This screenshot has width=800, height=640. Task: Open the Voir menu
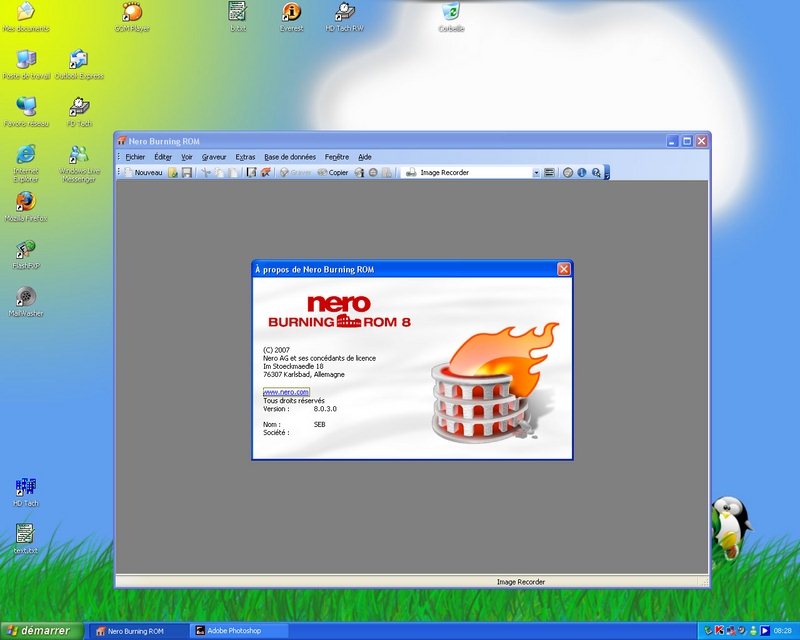tap(187, 157)
